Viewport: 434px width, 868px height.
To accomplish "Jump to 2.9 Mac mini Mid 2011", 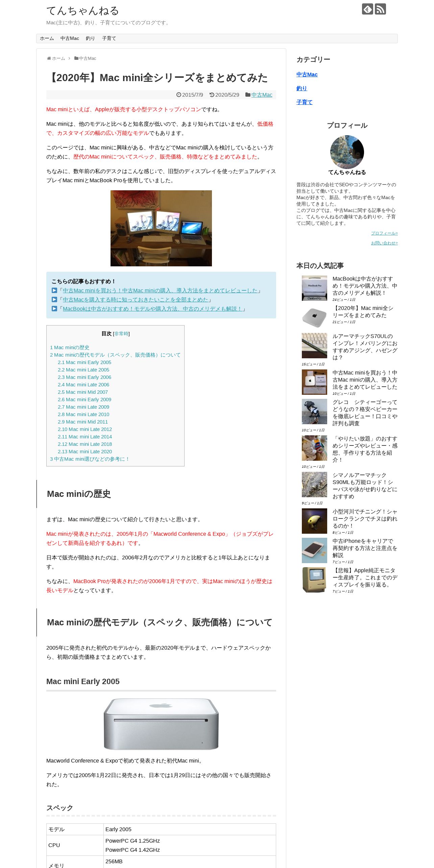I will coord(83,422).
